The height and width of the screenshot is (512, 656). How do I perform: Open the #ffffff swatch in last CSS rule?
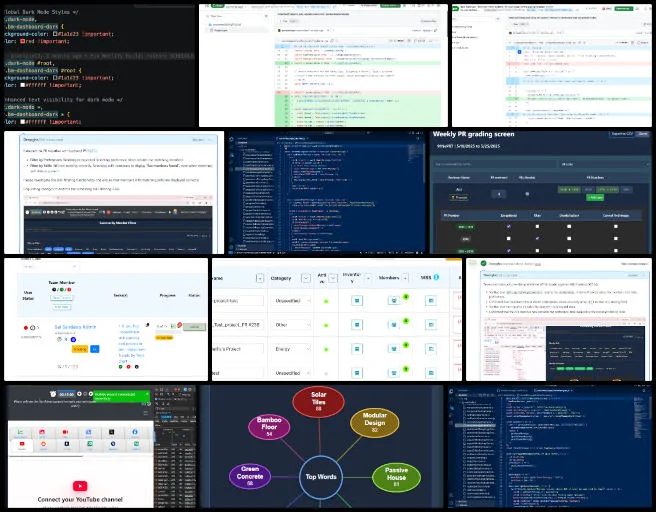[x=23, y=122]
